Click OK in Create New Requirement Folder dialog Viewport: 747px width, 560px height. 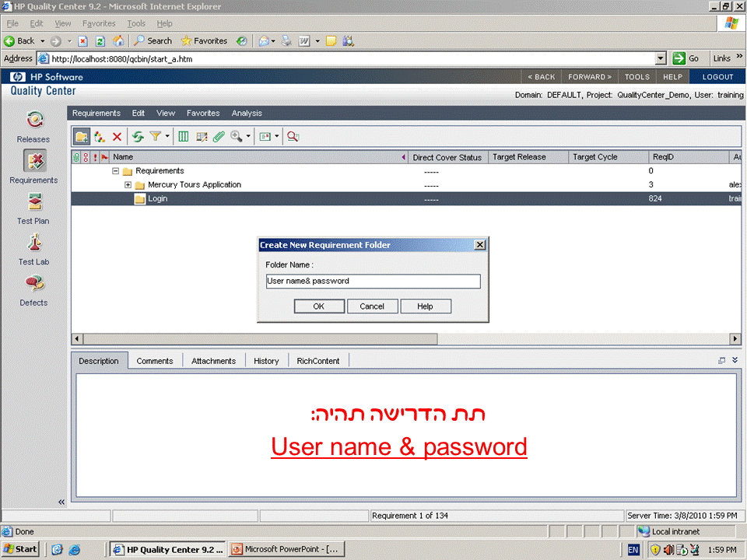(319, 306)
